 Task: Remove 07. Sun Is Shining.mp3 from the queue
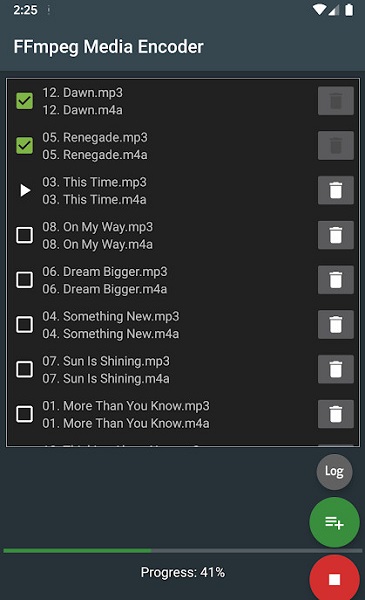(x=336, y=369)
